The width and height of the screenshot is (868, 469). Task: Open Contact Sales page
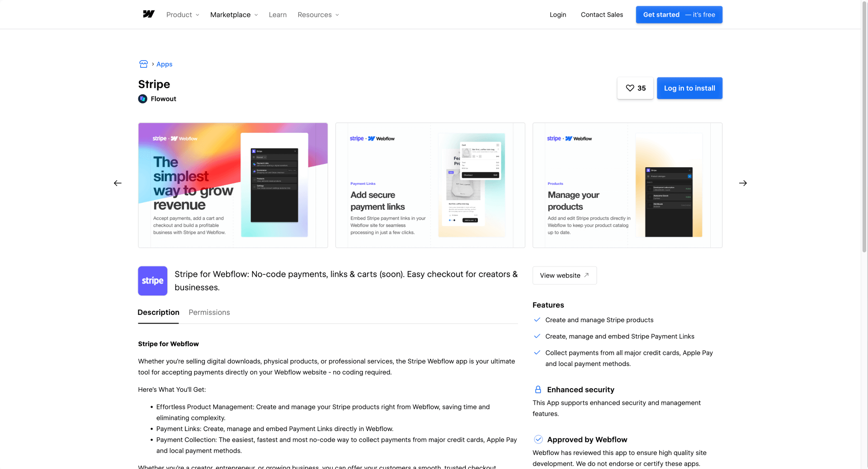[x=602, y=14]
